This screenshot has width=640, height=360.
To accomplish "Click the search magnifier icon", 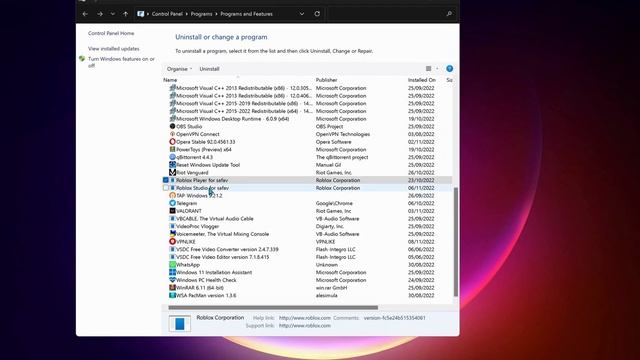I will pos(449,14).
